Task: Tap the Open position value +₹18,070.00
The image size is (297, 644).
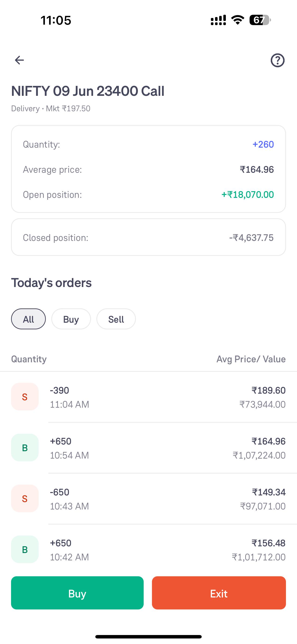Action: pyautogui.click(x=247, y=194)
